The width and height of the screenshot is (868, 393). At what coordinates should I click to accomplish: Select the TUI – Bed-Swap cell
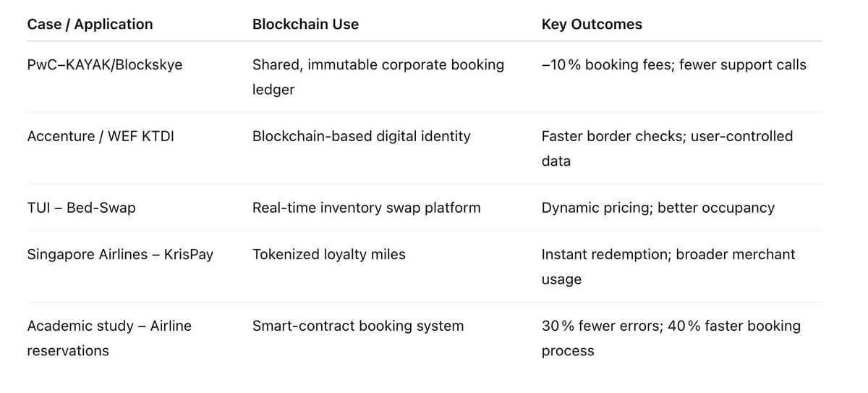point(81,208)
